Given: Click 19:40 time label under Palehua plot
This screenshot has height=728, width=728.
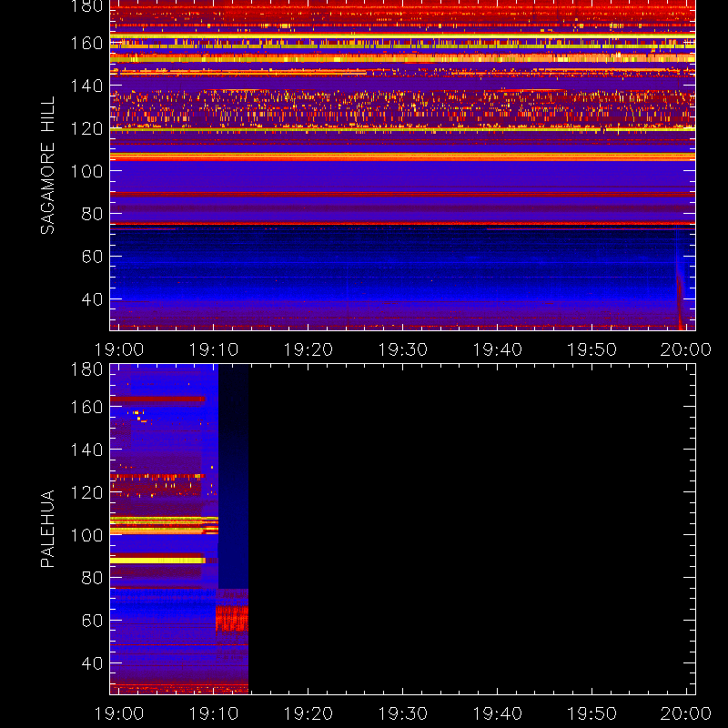Looking at the screenshot, I should 498,713.
